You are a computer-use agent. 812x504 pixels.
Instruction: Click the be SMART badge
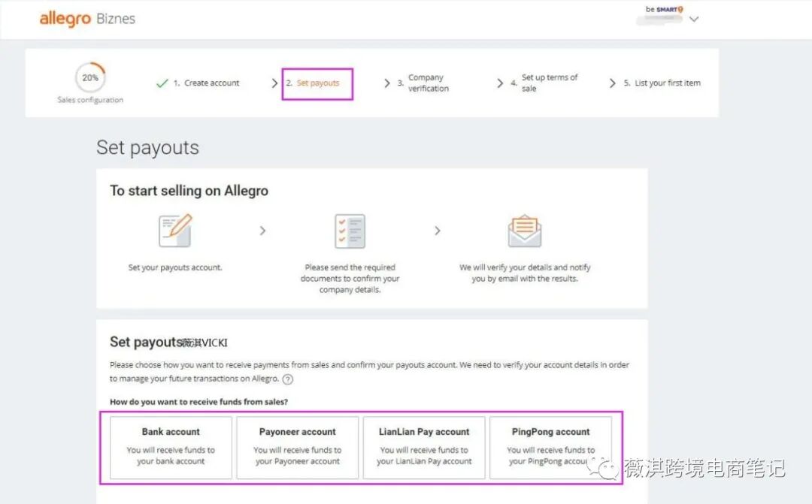click(664, 9)
